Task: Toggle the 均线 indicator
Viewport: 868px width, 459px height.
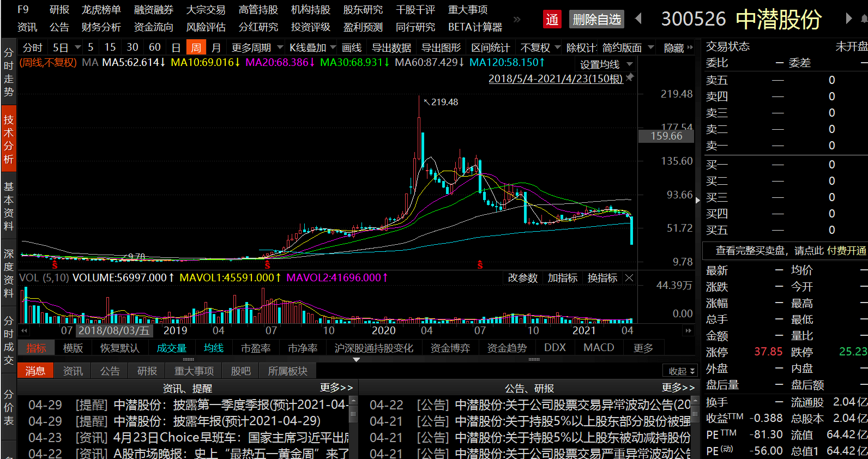Action: click(x=214, y=348)
